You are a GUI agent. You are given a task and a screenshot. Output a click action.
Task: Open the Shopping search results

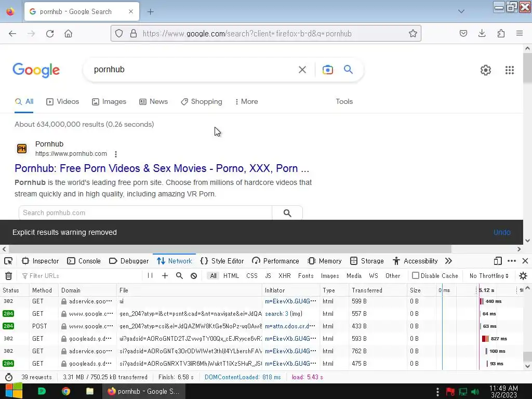(202, 101)
